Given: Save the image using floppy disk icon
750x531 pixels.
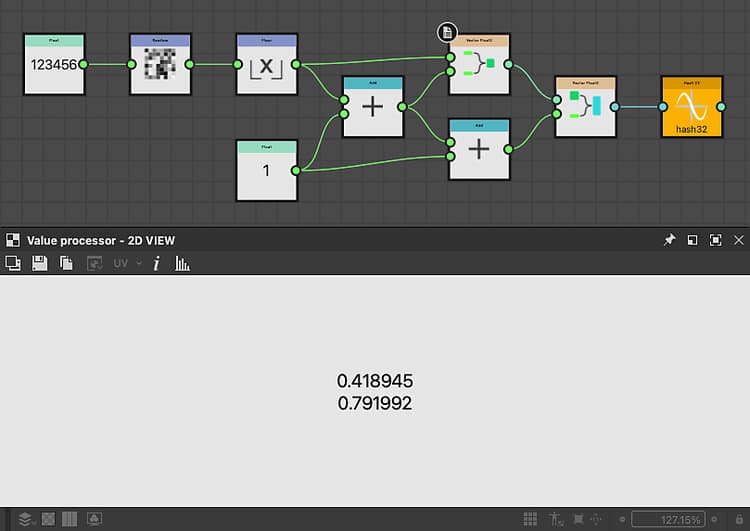Looking at the screenshot, I should [x=40, y=263].
